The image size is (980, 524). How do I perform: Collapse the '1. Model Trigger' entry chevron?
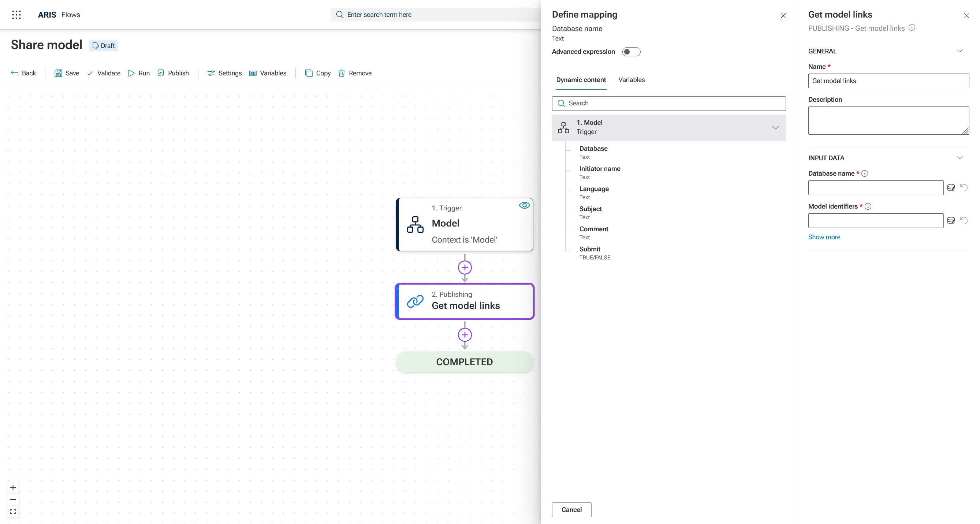[x=775, y=127]
